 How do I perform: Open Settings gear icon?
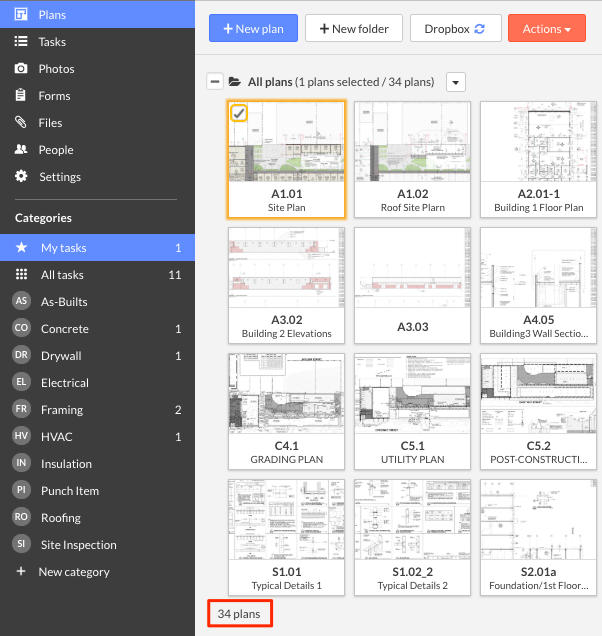tap(21, 177)
